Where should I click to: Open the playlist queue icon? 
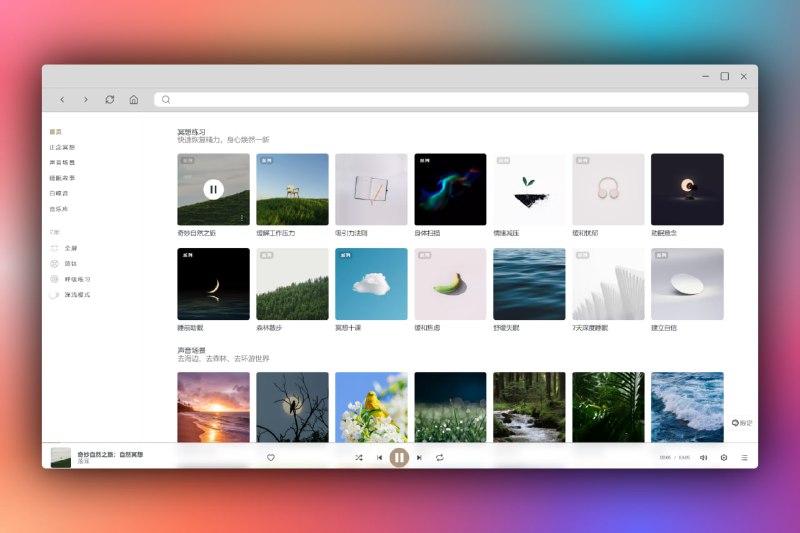point(744,458)
